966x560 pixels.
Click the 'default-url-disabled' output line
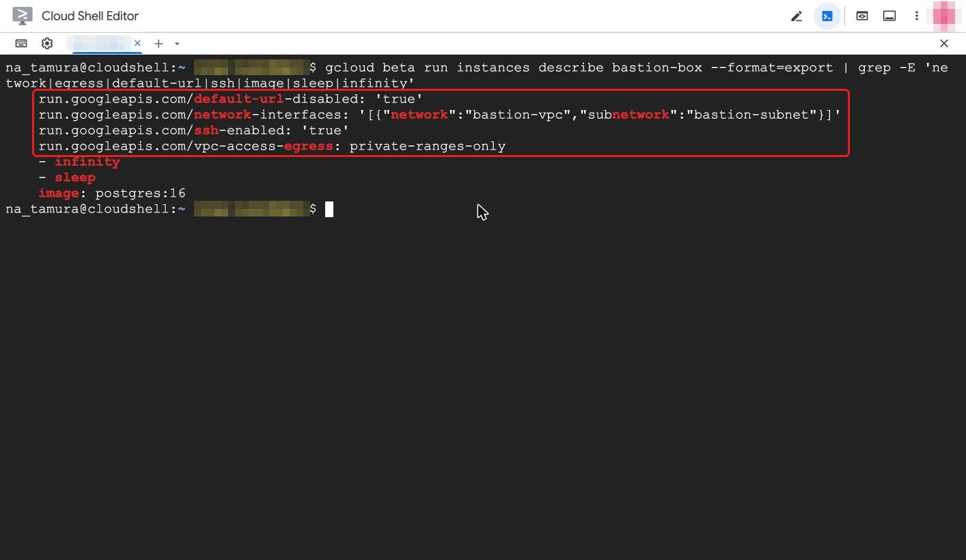point(231,99)
